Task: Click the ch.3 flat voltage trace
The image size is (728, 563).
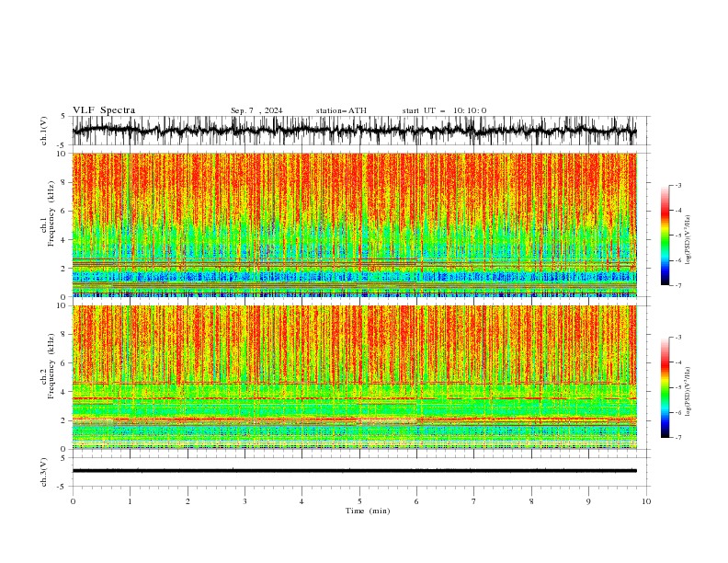Action: pyautogui.click(x=354, y=471)
